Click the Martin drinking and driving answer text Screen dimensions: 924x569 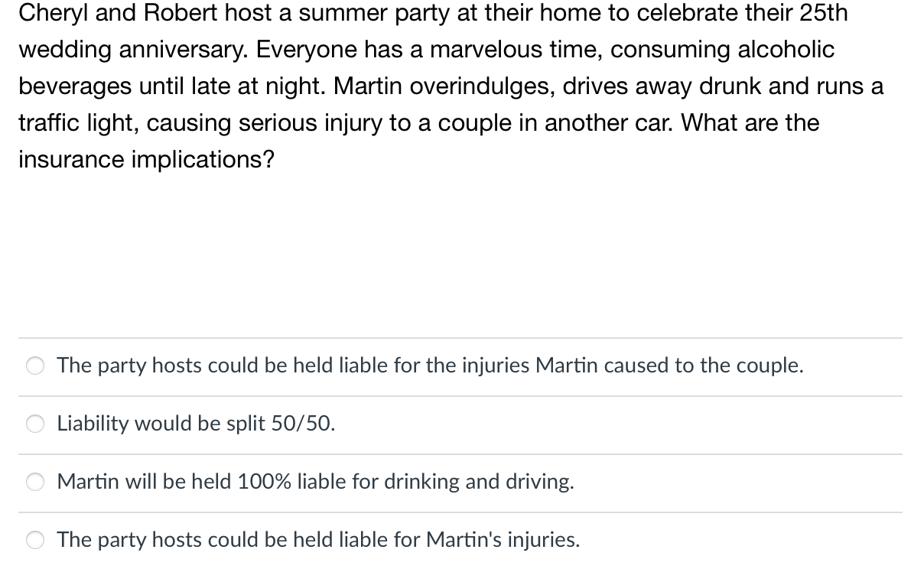(x=315, y=482)
